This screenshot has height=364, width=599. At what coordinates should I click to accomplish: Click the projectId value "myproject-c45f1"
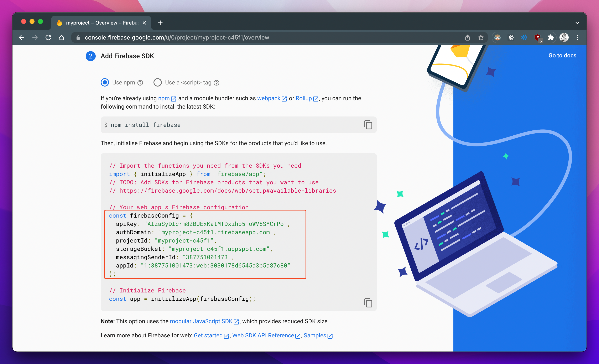(184, 240)
